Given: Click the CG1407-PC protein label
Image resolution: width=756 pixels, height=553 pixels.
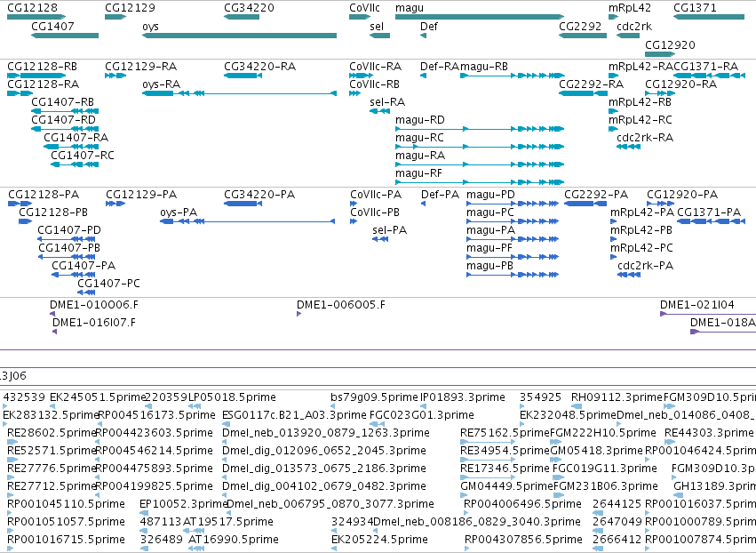Looking at the screenshot, I should [x=109, y=283].
